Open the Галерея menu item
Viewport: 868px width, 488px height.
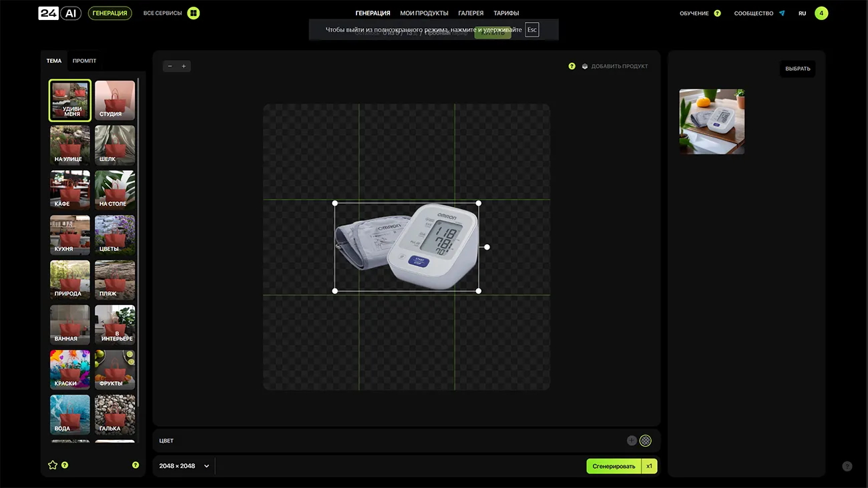pyautogui.click(x=471, y=13)
